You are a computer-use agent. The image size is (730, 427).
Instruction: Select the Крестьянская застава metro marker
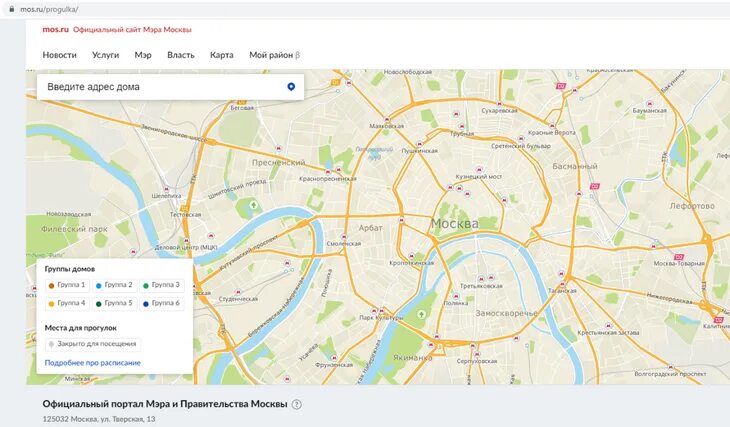click(608, 326)
